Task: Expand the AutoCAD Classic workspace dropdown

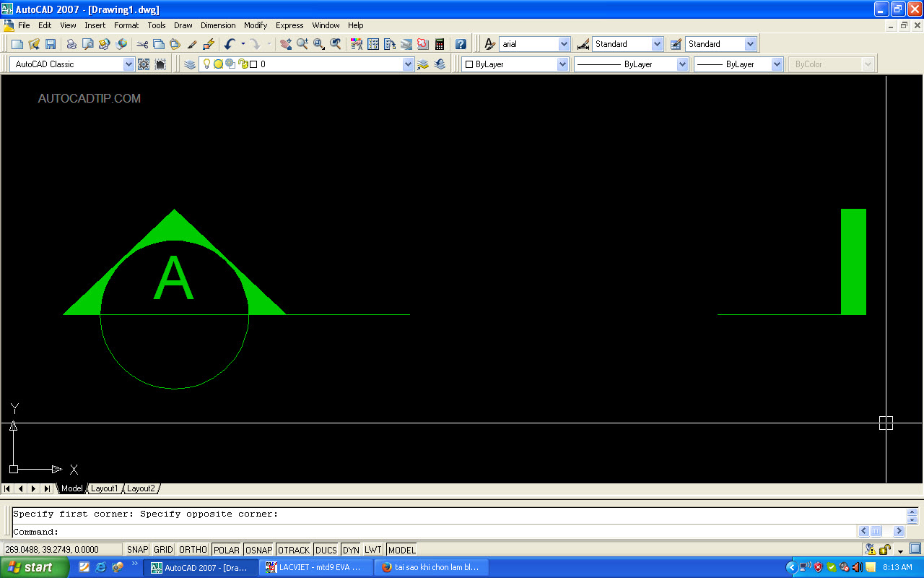Action: click(x=128, y=64)
